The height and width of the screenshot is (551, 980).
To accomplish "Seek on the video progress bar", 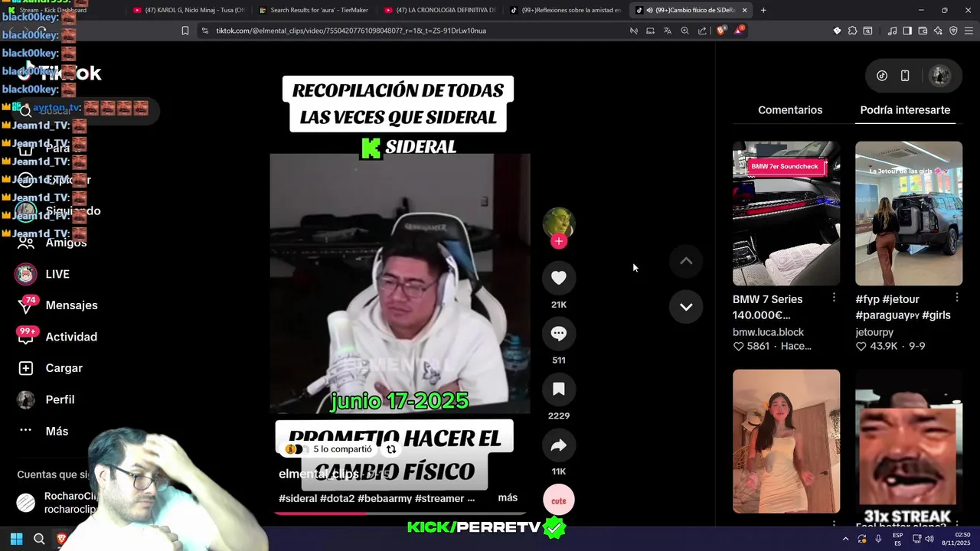I will pos(400,514).
